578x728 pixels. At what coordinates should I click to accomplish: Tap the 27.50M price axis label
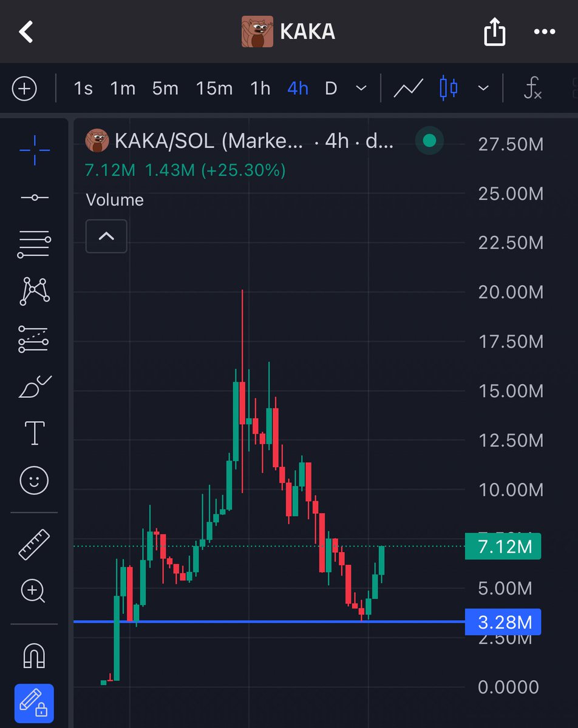510,144
